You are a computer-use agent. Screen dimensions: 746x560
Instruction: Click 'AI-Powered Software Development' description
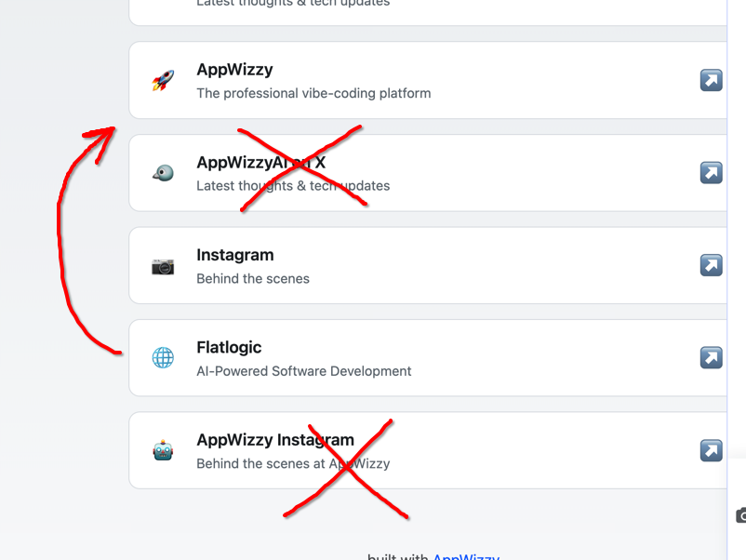coord(303,371)
